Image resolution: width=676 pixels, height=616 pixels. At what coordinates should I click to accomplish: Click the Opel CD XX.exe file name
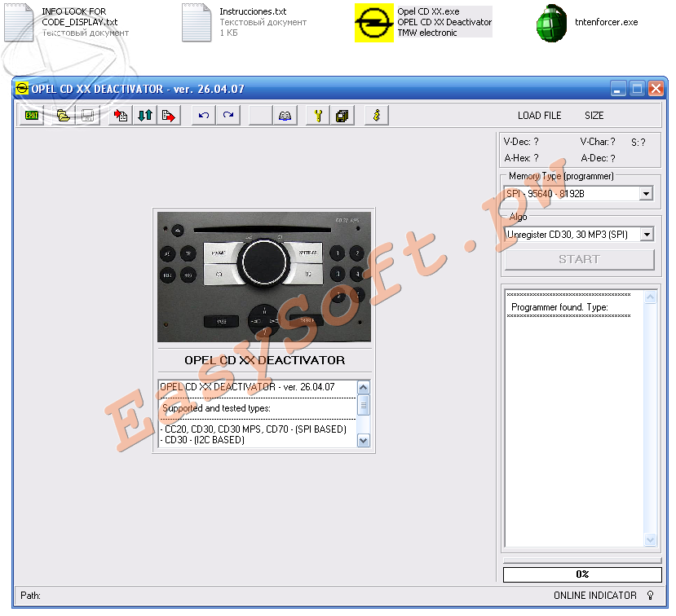click(428, 11)
